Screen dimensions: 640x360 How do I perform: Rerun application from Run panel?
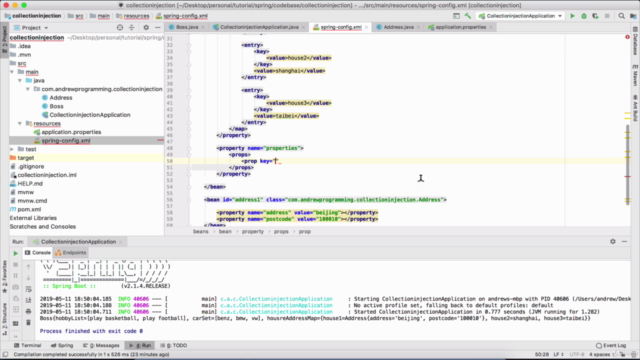(x=16, y=253)
